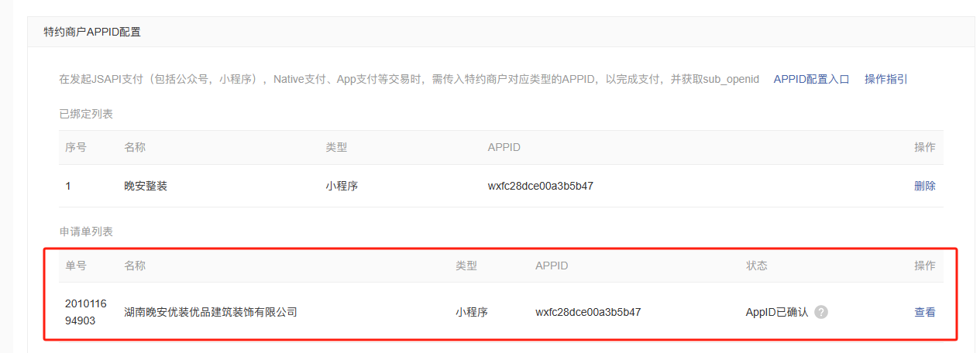Image resolution: width=980 pixels, height=353 pixels.
Task: Click 查看 for application 201011694903
Action: (x=925, y=312)
